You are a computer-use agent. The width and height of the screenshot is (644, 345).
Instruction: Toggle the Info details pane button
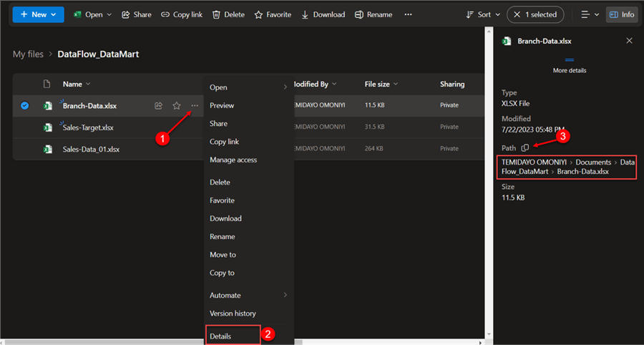[622, 14]
